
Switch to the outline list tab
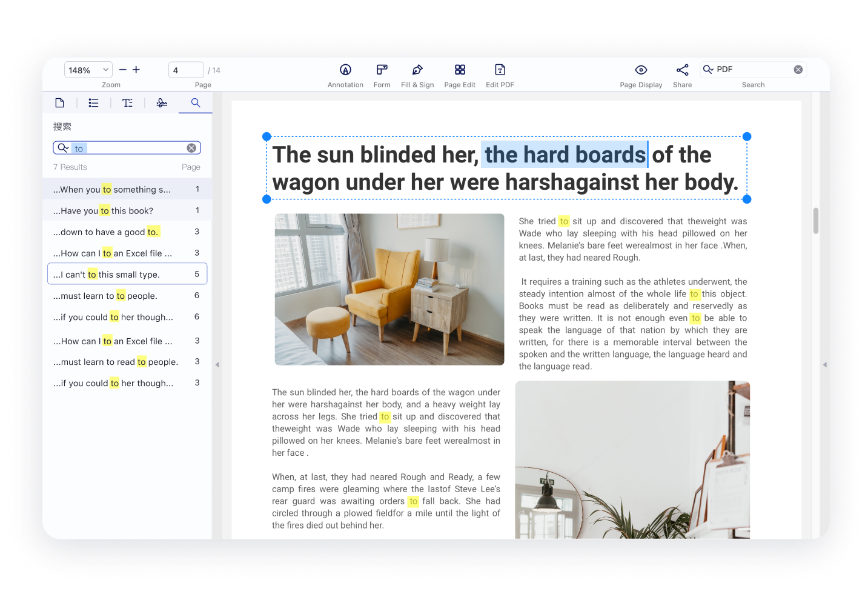coord(93,103)
